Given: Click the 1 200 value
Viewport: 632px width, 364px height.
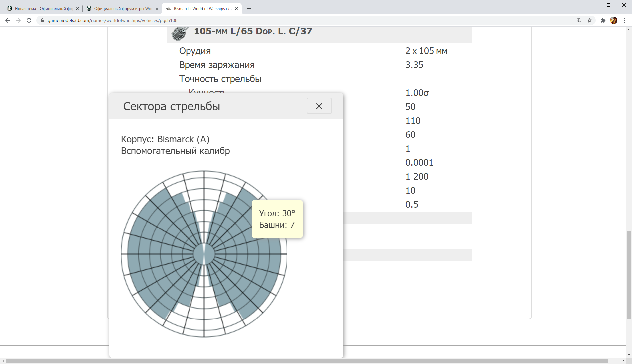Looking at the screenshot, I should coord(417,176).
